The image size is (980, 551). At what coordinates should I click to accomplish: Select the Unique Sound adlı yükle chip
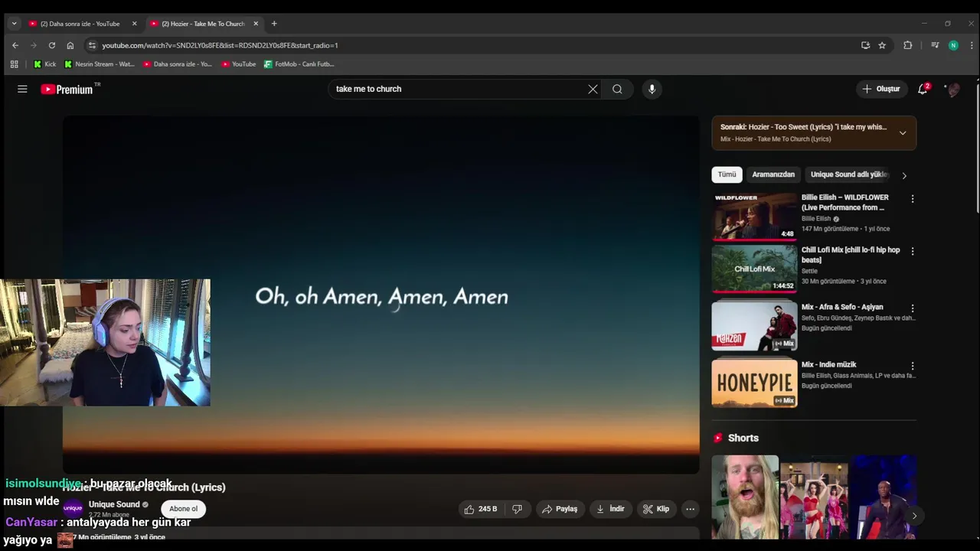[849, 174]
